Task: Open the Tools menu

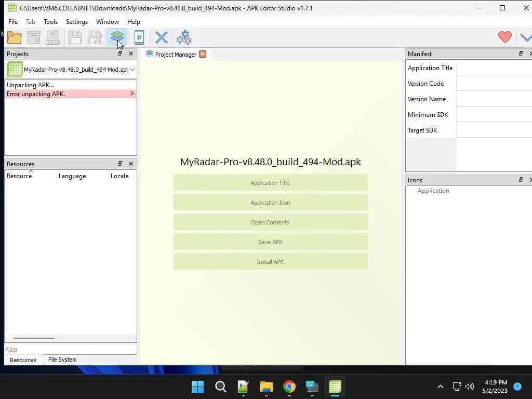Action: coord(50,22)
